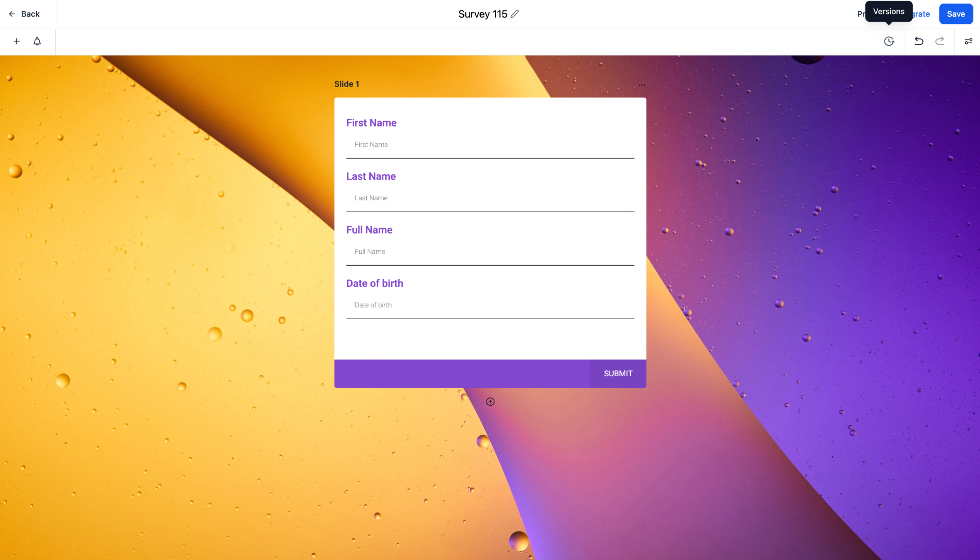Click the Integrate link
The width and height of the screenshot is (980, 560).
pyautogui.click(x=922, y=14)
